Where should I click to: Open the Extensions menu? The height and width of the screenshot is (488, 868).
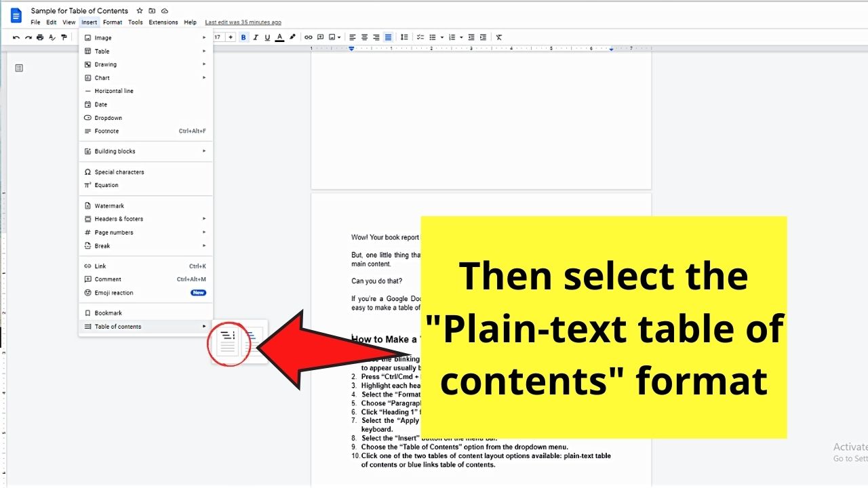[x=163, y=22]
